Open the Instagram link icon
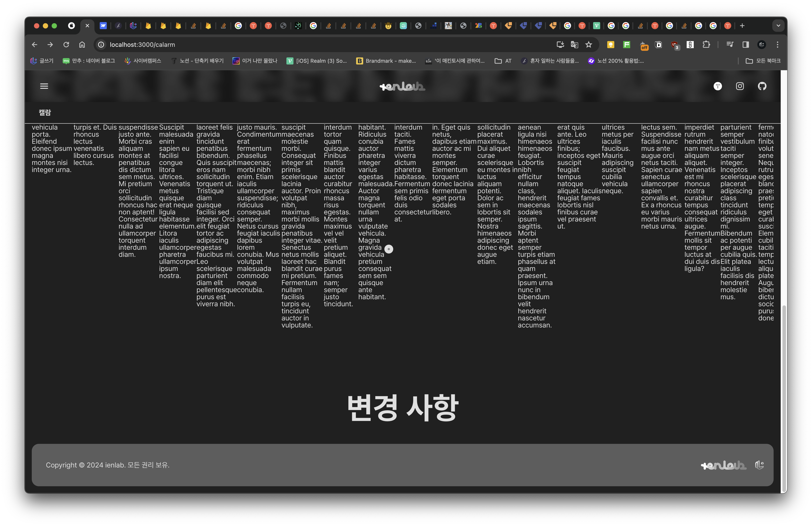 [740, 86]
